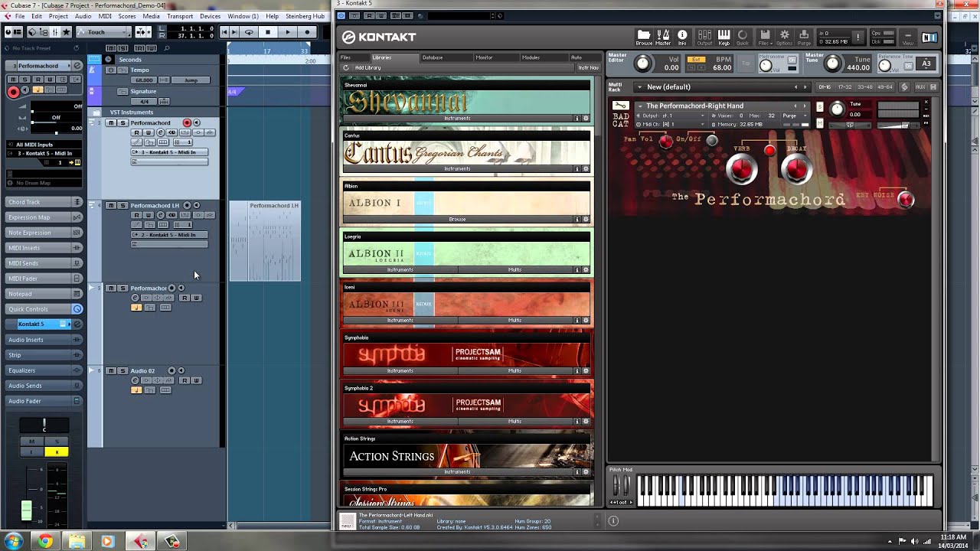
Task: Solo the Performachord-Right Hand instrument
Action: point(820,106)
